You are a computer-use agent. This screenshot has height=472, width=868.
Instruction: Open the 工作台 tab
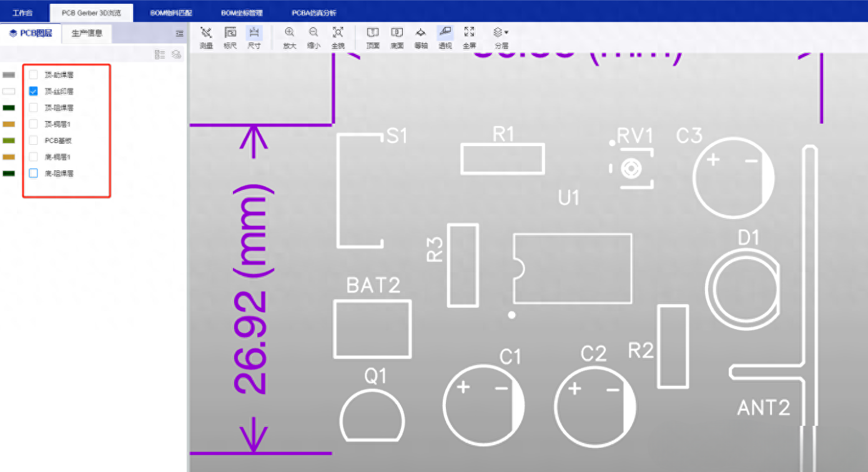tap(22, 12)
